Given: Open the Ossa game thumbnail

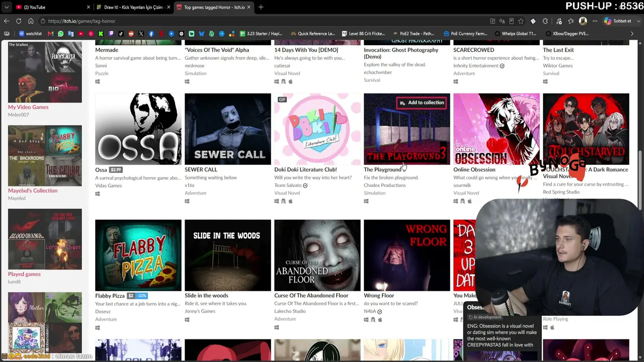Looking at the screenshot, I should click(x=138, y=129).
